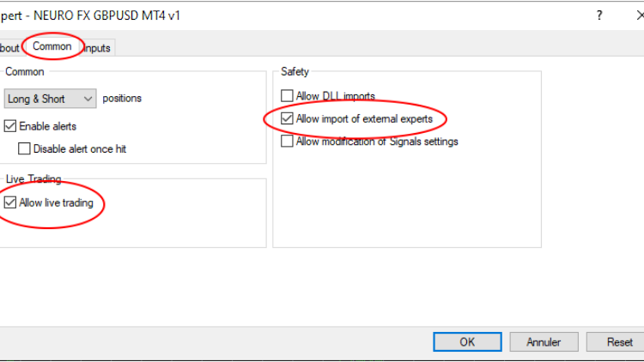Toggle the Enable alerts checkbox

pos(10,126)
